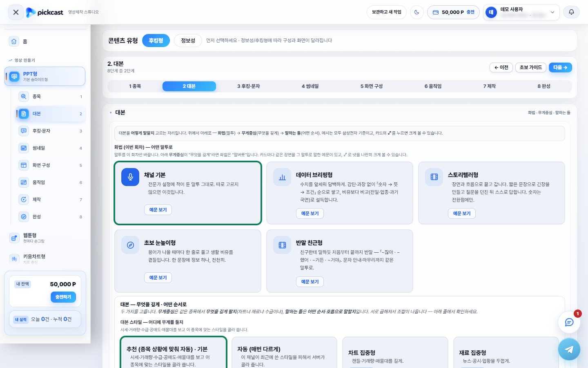
Task: Open notifications bell icon
Action: point(571,12)
